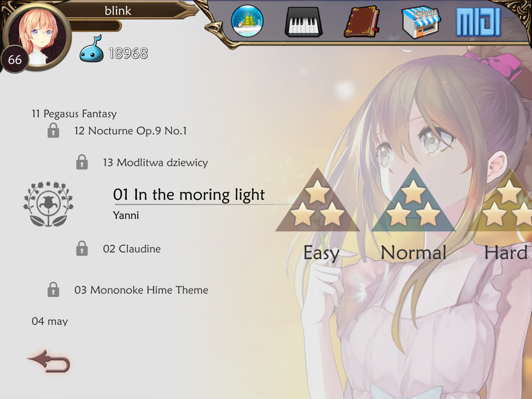Select song 04 may
This screenshot has height=399, width=532.
coord(50,321)
